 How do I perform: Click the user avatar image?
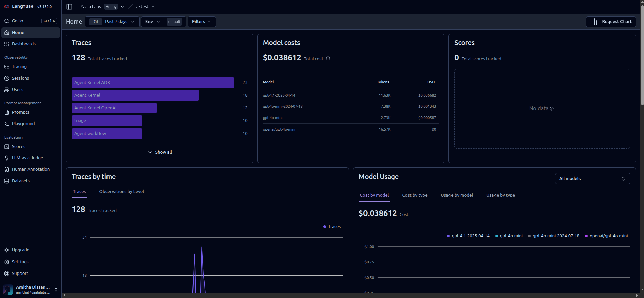coord(8,290)
